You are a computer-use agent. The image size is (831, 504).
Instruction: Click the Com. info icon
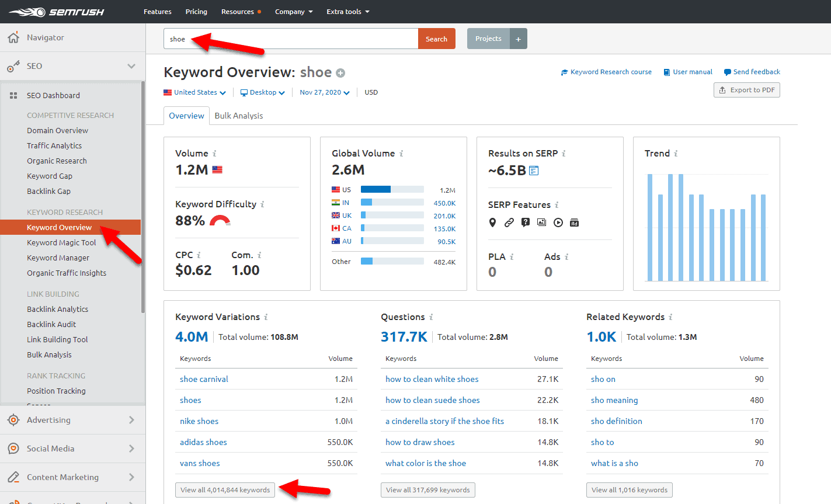click(259, 255)
